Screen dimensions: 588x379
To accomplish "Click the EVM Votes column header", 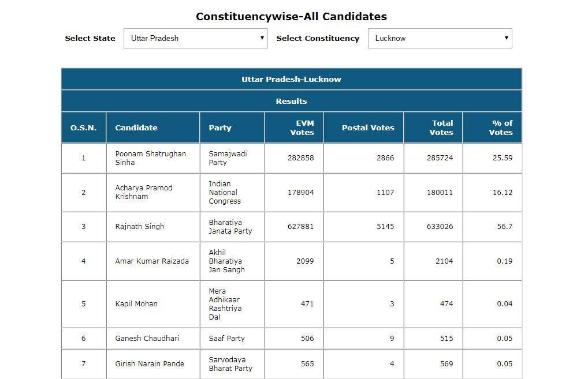I will click(x=302, y=127).
